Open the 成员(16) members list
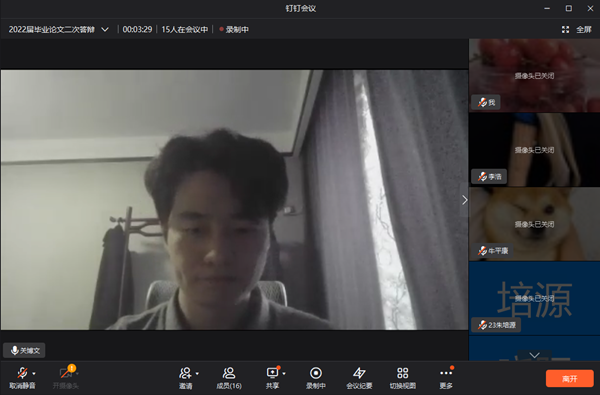Image resolution: width=600 pixels, height=395 pixels. [229, 378]
